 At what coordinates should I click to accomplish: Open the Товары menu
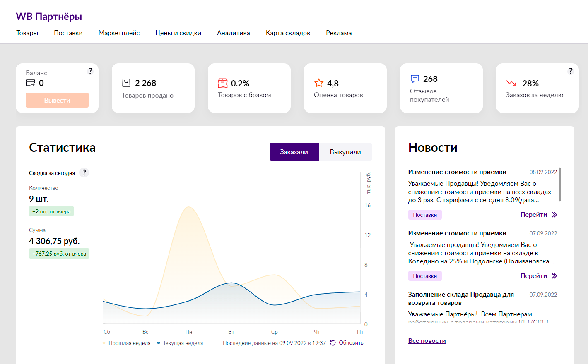pyautogui.click(x=27, y=33)
